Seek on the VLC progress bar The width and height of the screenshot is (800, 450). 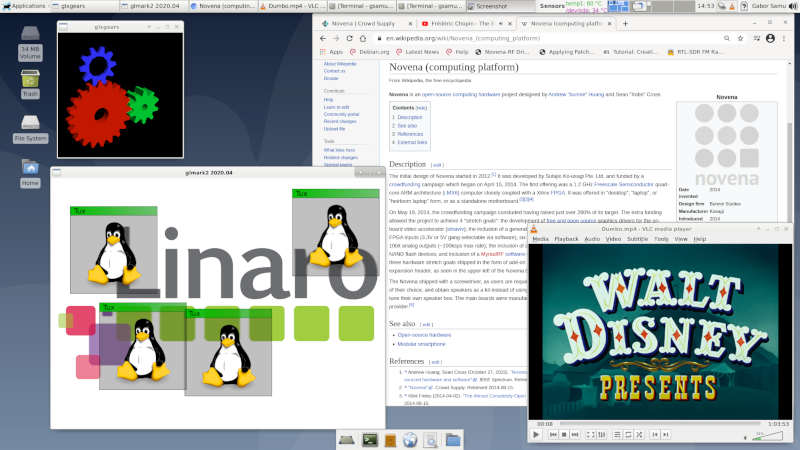pos(660,423)
